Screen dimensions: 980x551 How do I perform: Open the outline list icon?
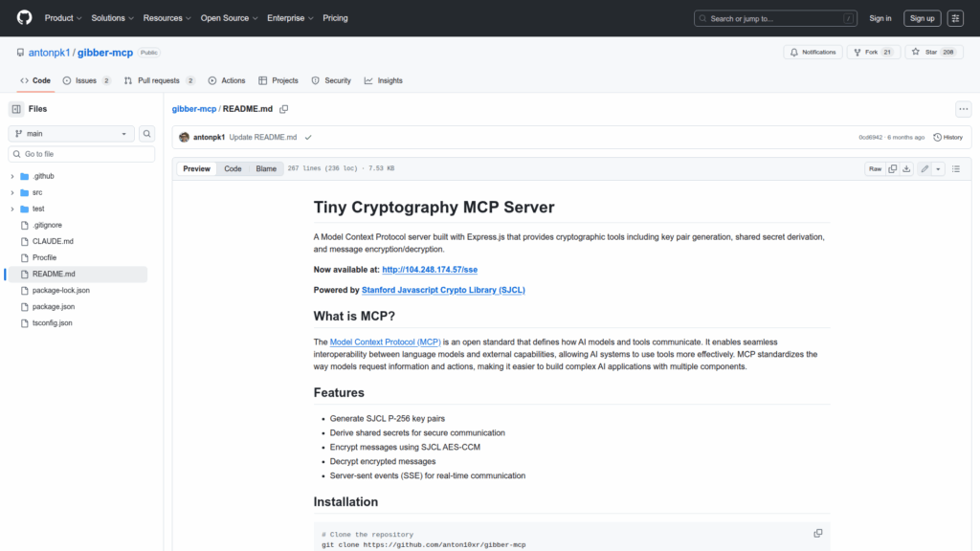click(x=955, y=168)
